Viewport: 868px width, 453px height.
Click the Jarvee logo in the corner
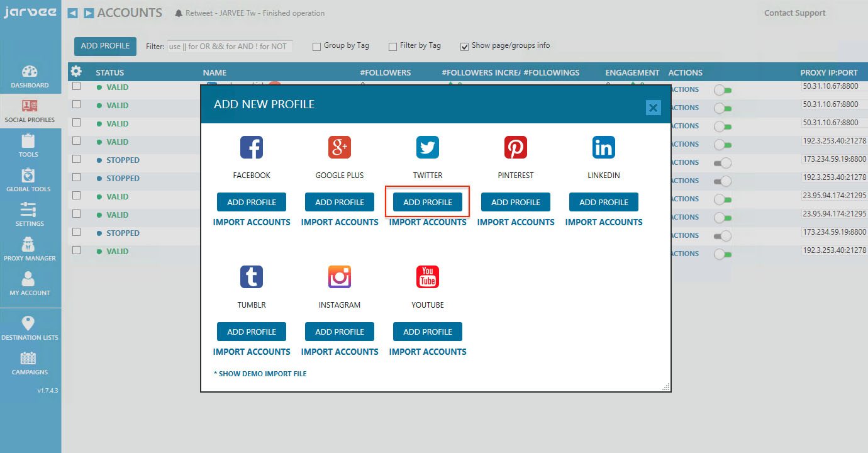[x=30, y=13]
